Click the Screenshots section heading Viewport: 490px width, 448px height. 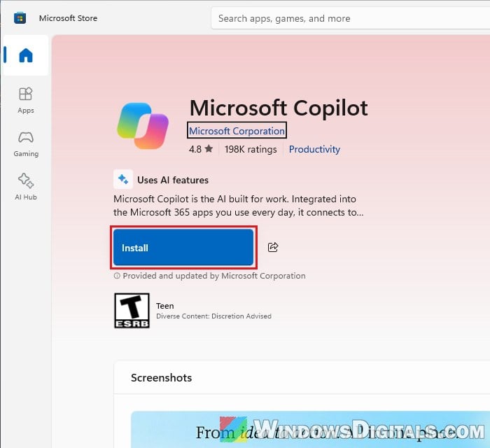coord(161,378)
